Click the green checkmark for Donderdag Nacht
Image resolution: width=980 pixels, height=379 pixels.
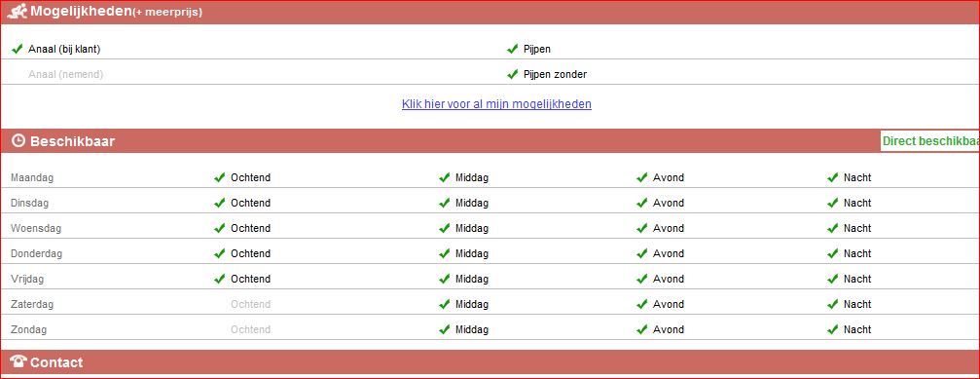(x=832, y=253)
